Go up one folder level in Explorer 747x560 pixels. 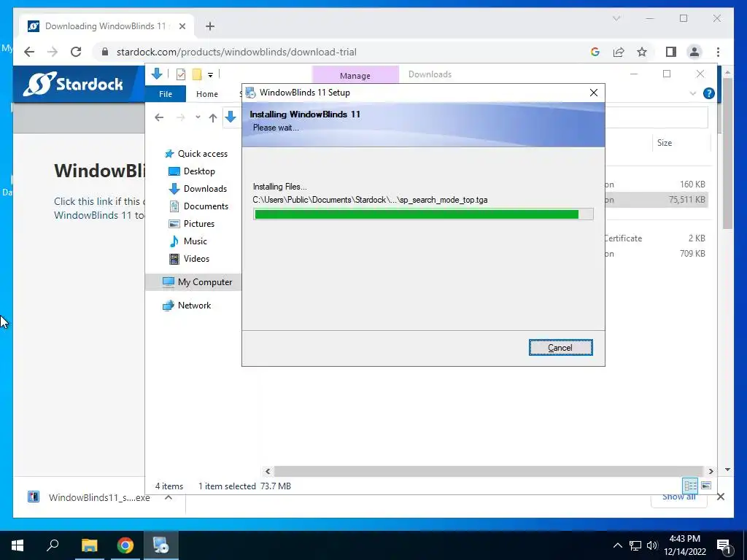click(213, 117)
